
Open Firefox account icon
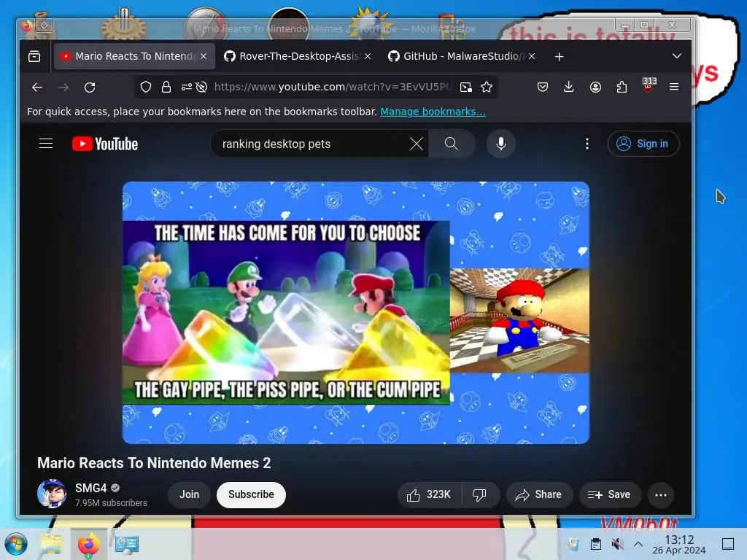pyautogui.click(x=595, y=87)
